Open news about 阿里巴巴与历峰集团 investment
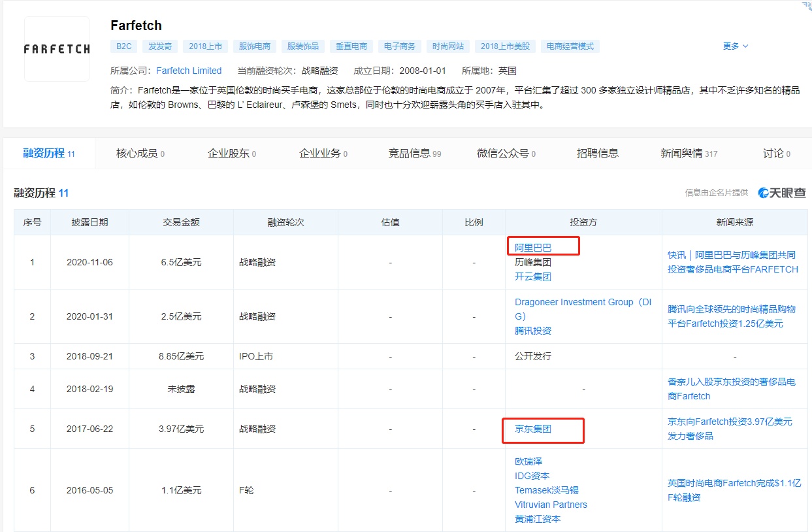812x532 pixels. coord(733,262)
